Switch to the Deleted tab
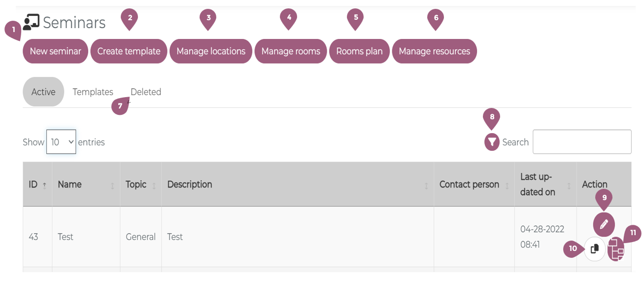The width and height of the screenshot is (644, 281). tap(146, 92)
